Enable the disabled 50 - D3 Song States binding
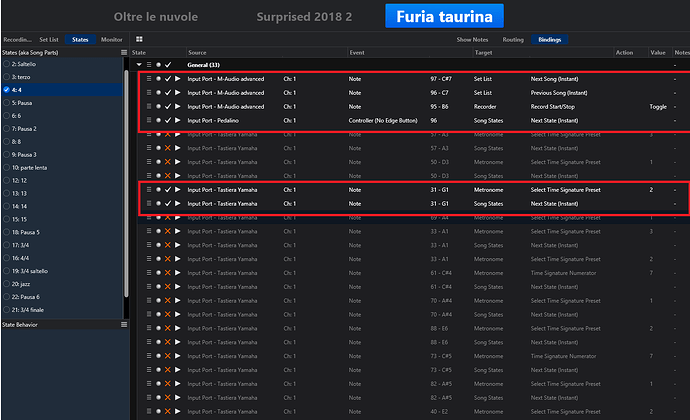The height and width of the screenshot is (420, 690). [168, 176]
